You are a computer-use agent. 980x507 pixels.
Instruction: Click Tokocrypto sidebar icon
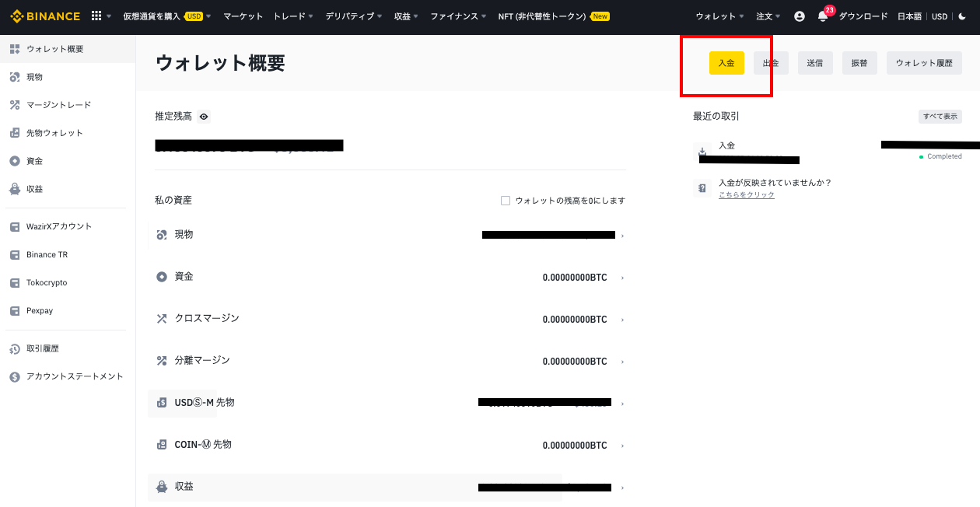pyautogui.click(x=14, y=282)
